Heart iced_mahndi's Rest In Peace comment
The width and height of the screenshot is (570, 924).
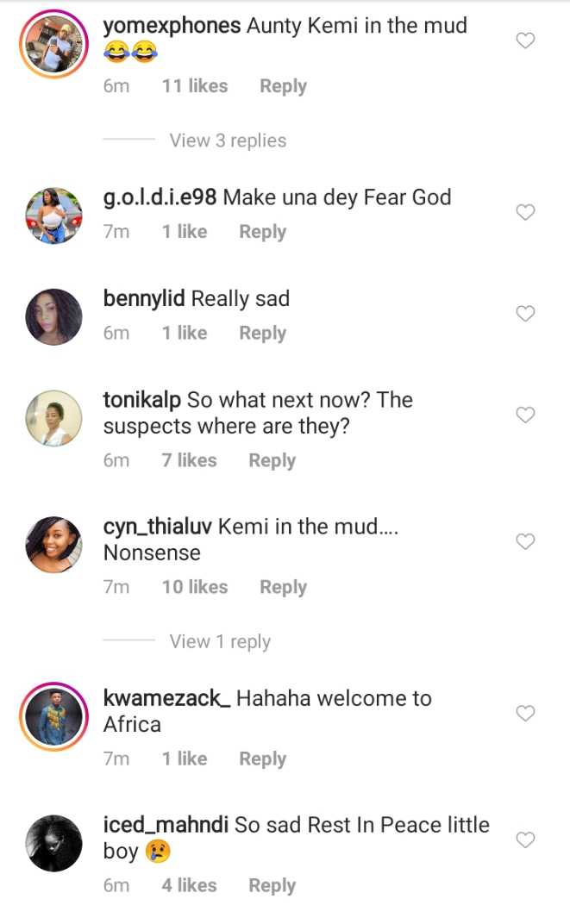click(x=525, y=840)
